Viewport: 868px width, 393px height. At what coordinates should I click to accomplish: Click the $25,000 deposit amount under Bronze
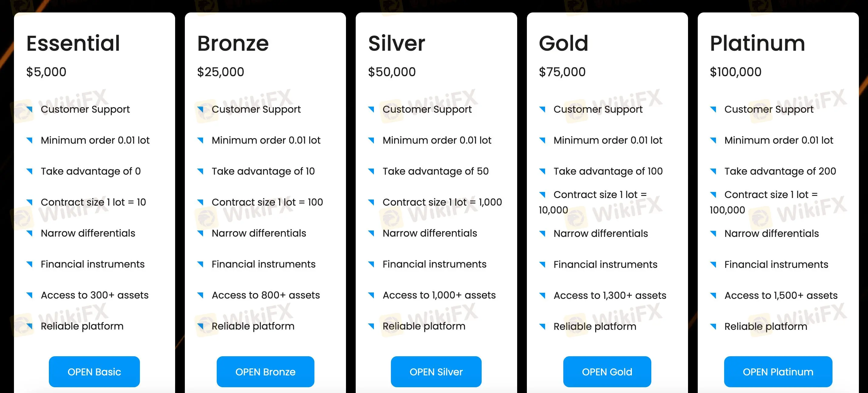tap(221, 71)
